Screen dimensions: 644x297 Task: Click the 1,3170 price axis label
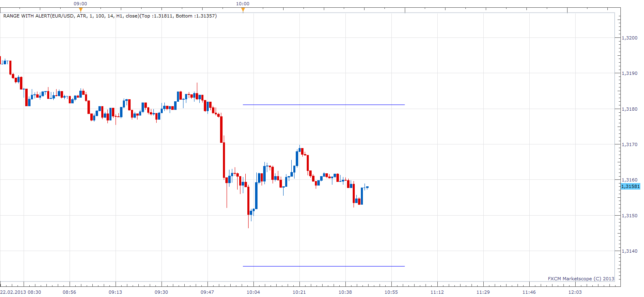tap(629, 144)
